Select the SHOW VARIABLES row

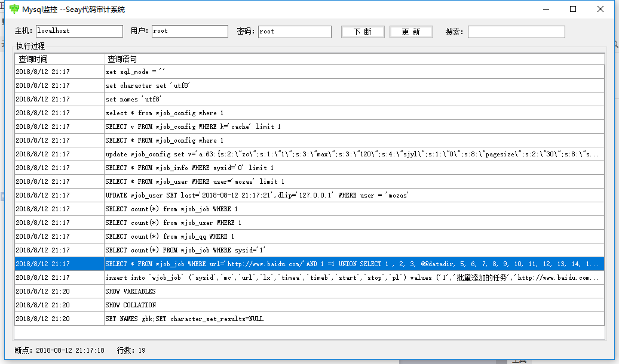point(309,291)
